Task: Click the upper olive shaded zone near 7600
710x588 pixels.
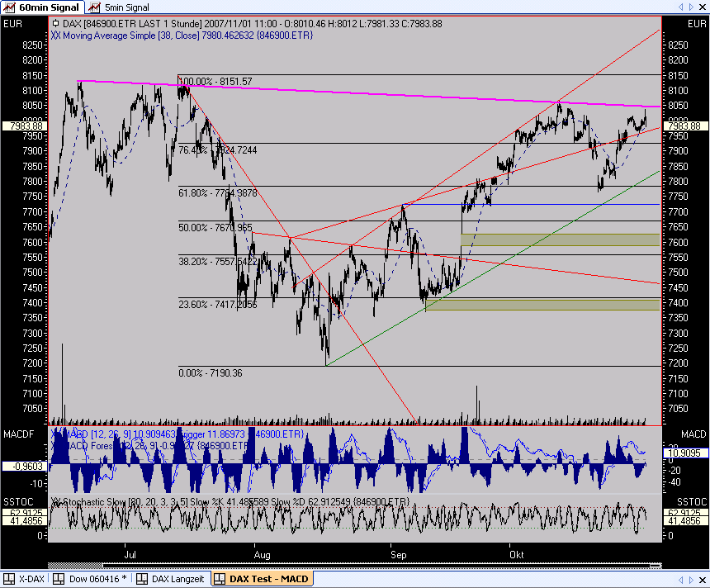Action: [x=560, y=239]
